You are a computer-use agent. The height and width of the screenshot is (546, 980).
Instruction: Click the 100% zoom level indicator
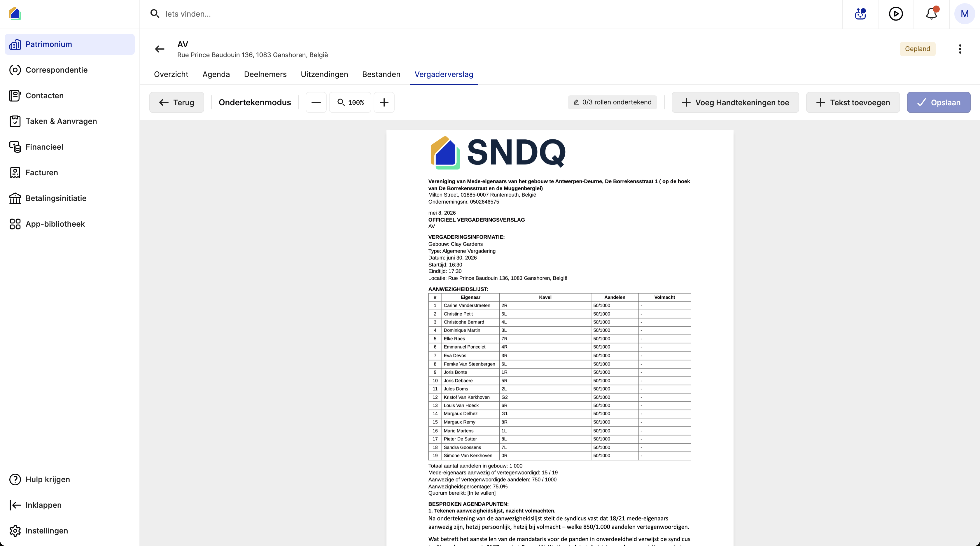(x=350, y=102)
